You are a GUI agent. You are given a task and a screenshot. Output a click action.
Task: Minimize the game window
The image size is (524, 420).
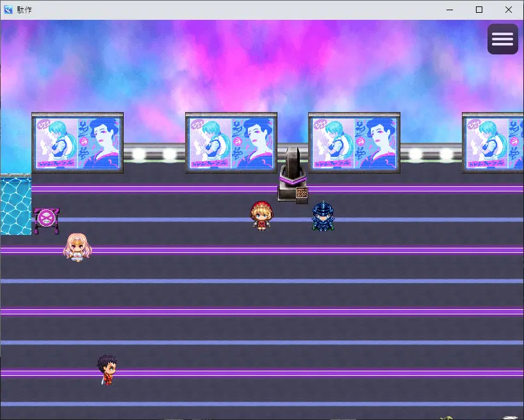(x=449, y=10)
